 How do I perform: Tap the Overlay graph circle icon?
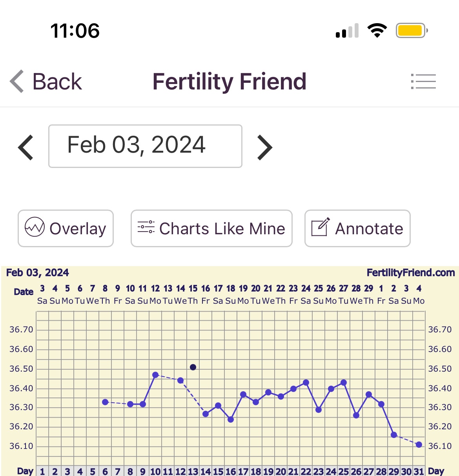click(x=35, y=227)
